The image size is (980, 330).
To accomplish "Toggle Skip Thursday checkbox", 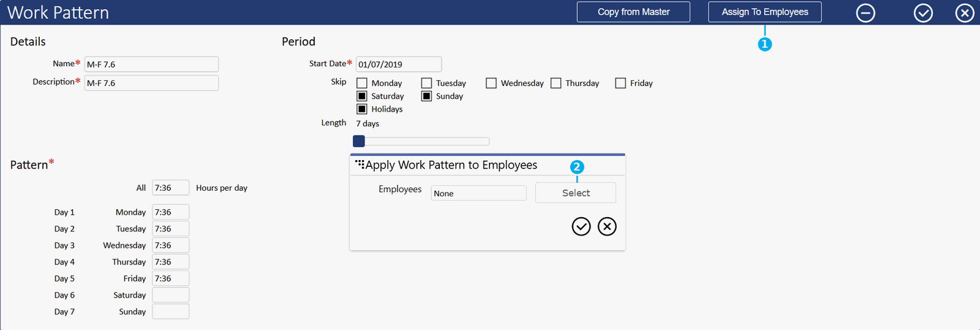I will point(556,83).
